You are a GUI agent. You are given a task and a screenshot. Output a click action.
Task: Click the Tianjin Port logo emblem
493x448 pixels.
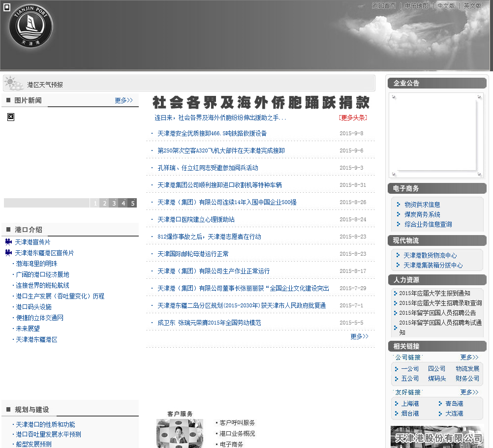point(31,26)
